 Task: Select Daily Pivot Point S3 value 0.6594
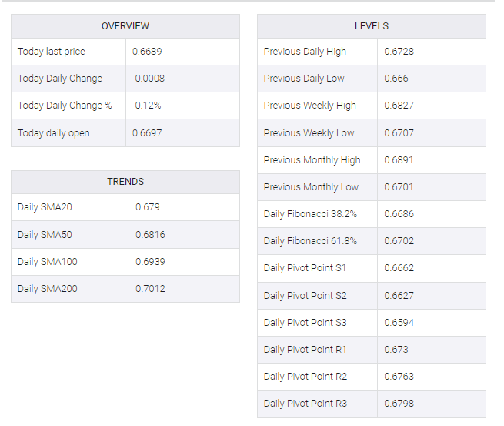pos(399,323)
